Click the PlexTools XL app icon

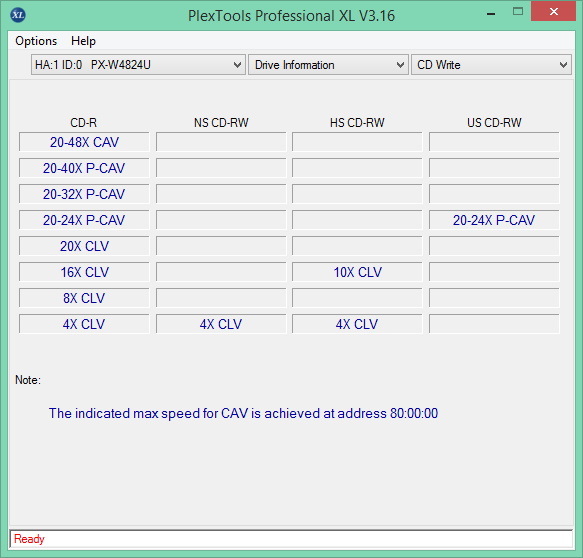click(18, 15)
